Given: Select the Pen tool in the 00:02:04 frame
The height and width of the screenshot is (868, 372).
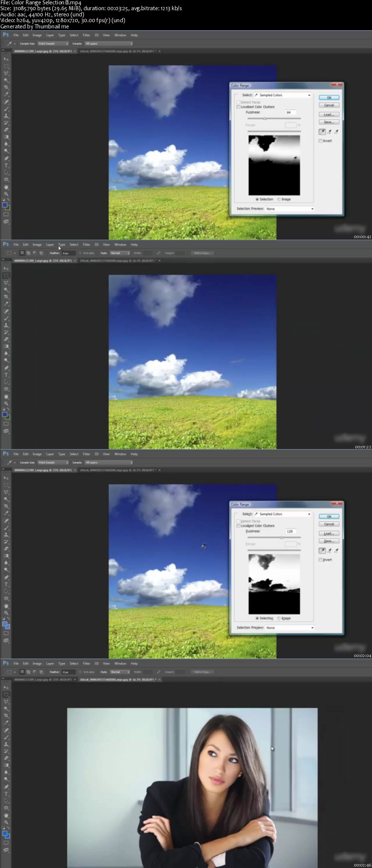Looking at the screenshot, I should [x=6, y=577].
